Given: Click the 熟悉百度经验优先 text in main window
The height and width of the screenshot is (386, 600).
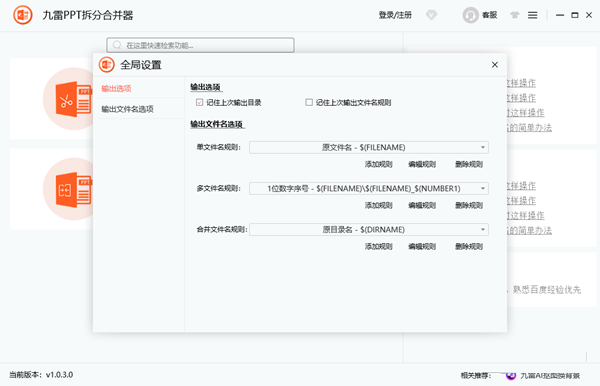Looking at the screenshot, I should click(547, 290).
